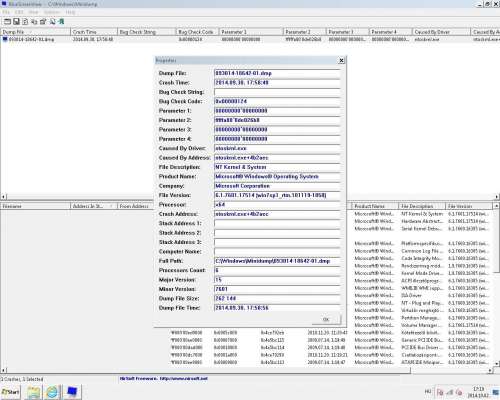Click the Dump File Time field
Screen dimensions: 500x400
pos(277,308)
